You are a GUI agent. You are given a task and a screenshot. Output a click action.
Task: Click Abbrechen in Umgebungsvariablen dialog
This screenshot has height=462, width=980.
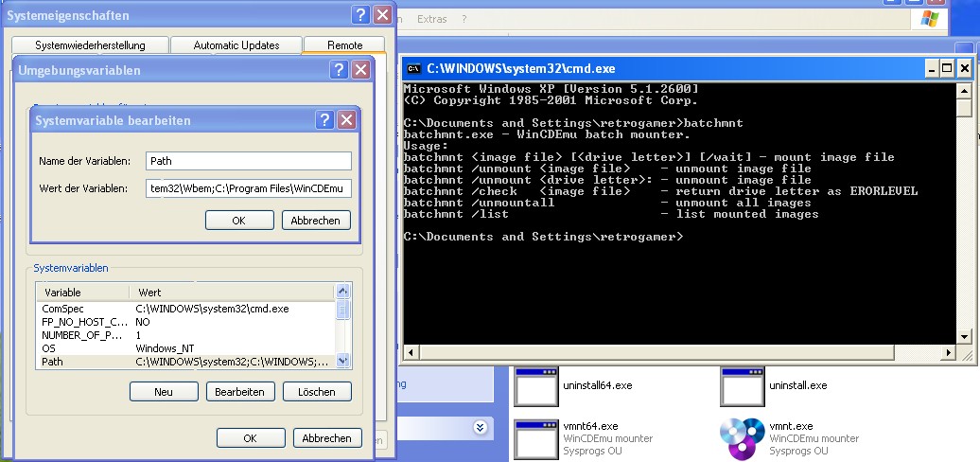[327, 438]
